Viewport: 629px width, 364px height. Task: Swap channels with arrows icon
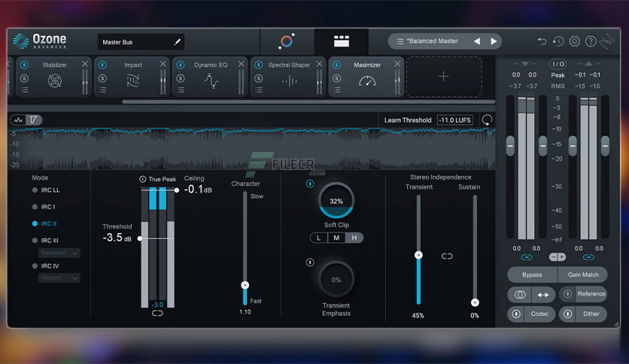coord(543,295)
